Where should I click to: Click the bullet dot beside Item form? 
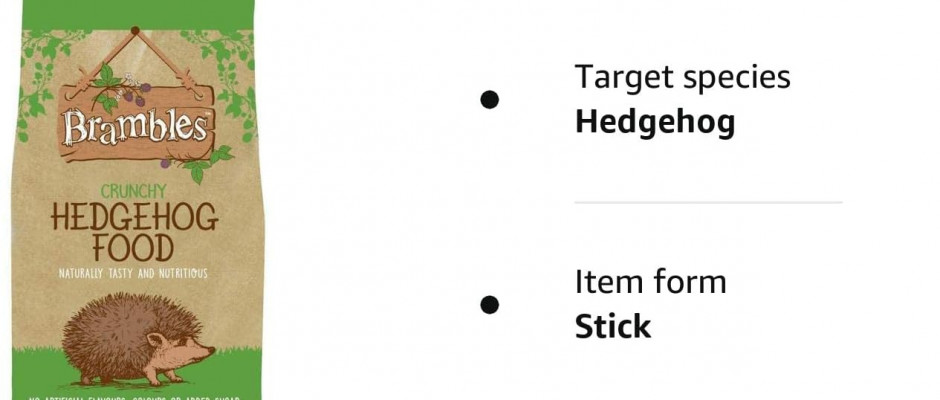coord(489,305)
